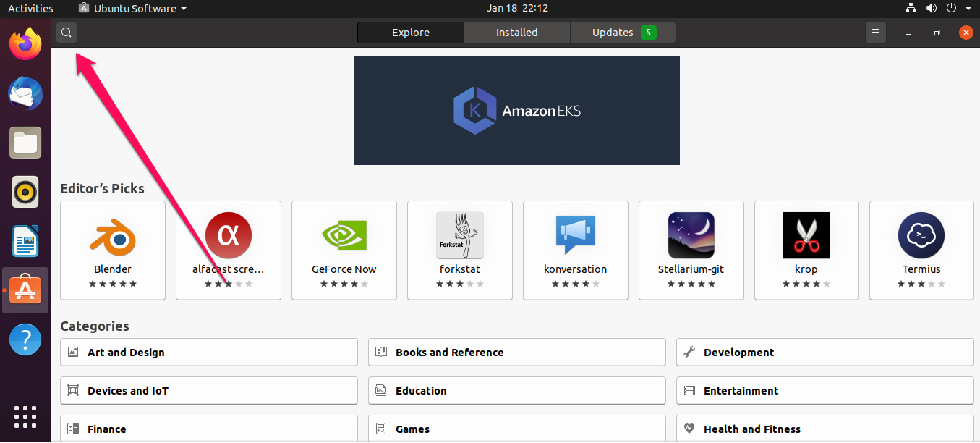Screen dimensions: 980x443
Task: Open Firefox from the dock
Action: pos(25,44)
